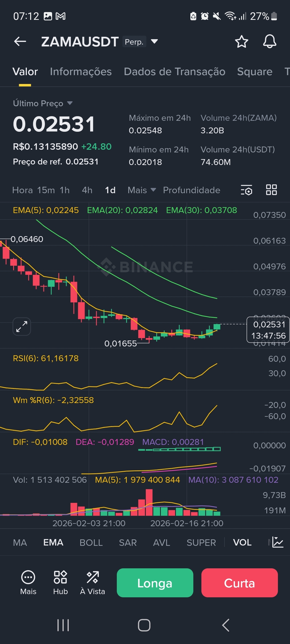290x644 pixels.
Task: Tap the Perp. contract label
Action: point(134,42)
